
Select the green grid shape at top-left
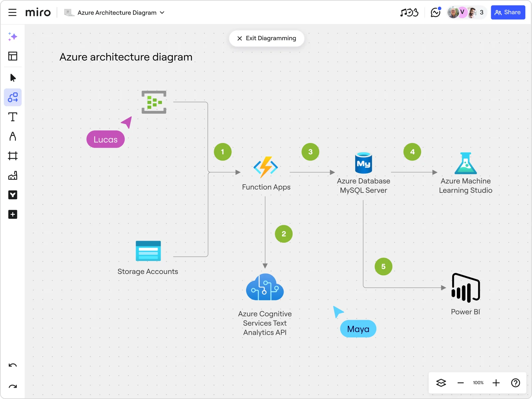click(154, 102)
